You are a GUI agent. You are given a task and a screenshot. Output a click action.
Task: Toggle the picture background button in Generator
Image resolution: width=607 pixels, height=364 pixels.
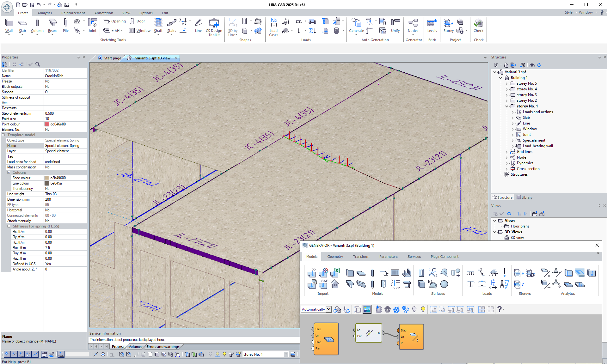pyautogui.click(x=367, y=310)
